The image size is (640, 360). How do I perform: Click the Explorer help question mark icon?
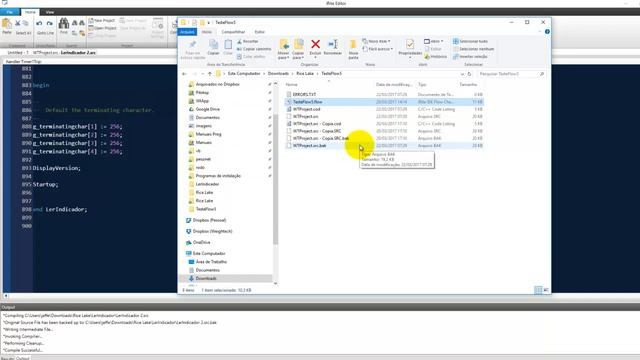tap(547, 31)
